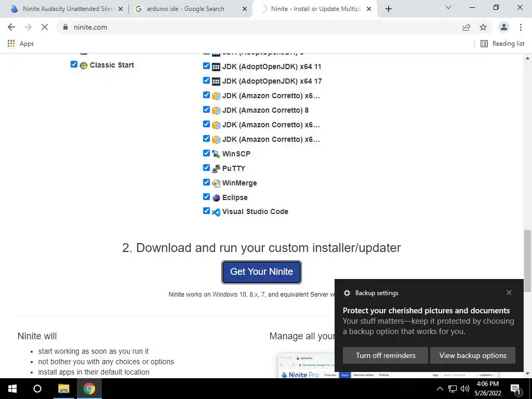Screen dimensions: 532x399
Task: Open the Apps grid shortcut
Action: tap(11, 44)
